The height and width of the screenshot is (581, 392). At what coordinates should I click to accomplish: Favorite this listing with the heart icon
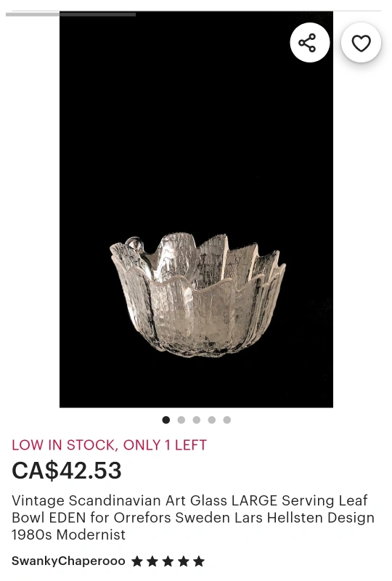coord(361,43)
